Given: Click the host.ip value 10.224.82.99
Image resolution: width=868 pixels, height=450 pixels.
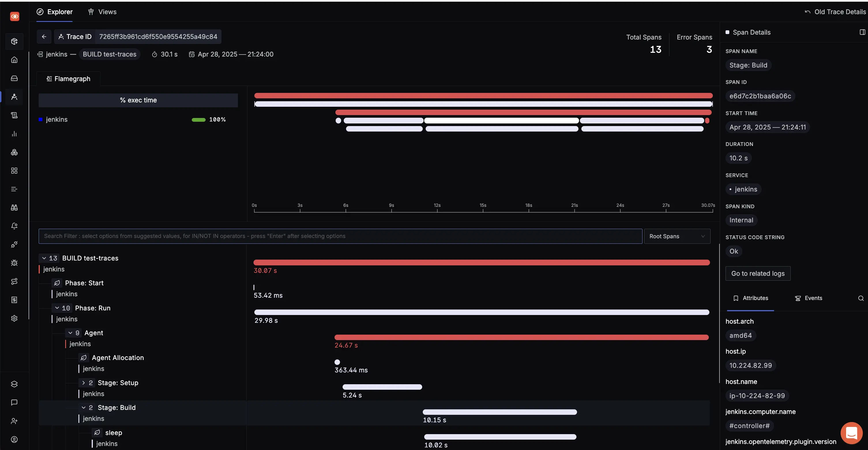Looking at the screenshot, I should coord(750,366).
